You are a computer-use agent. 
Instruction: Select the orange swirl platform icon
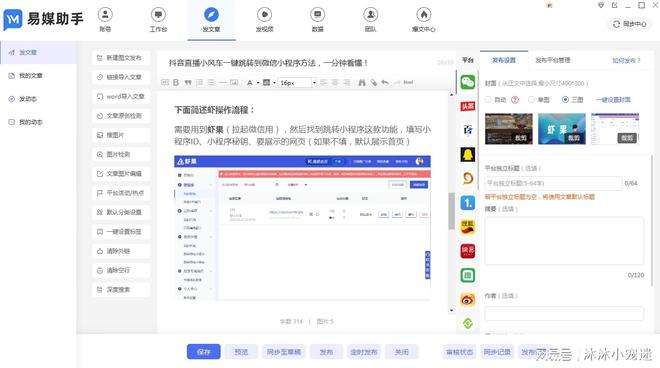[468, 178]
